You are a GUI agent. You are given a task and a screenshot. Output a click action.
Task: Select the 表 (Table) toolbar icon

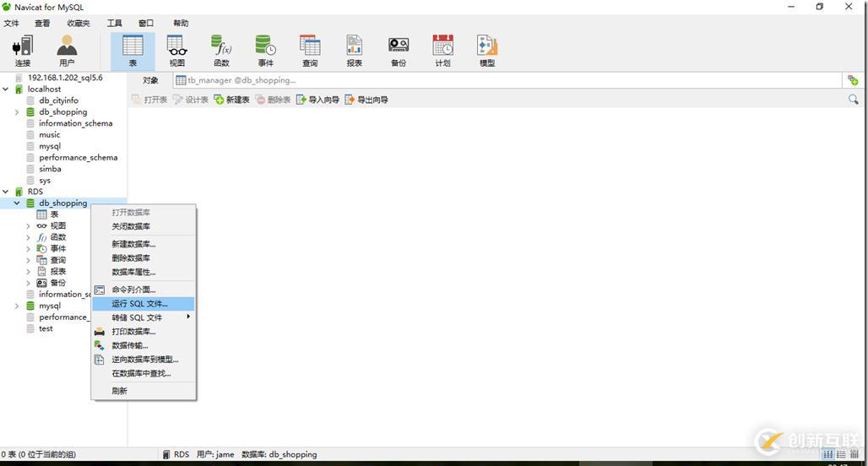coord(133,51)
